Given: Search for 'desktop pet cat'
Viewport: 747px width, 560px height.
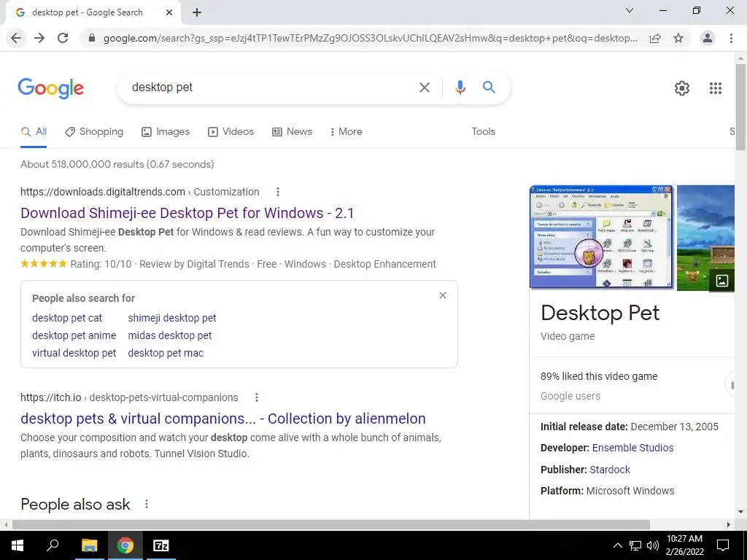Looking at the screenshot, I should point(67,318).
